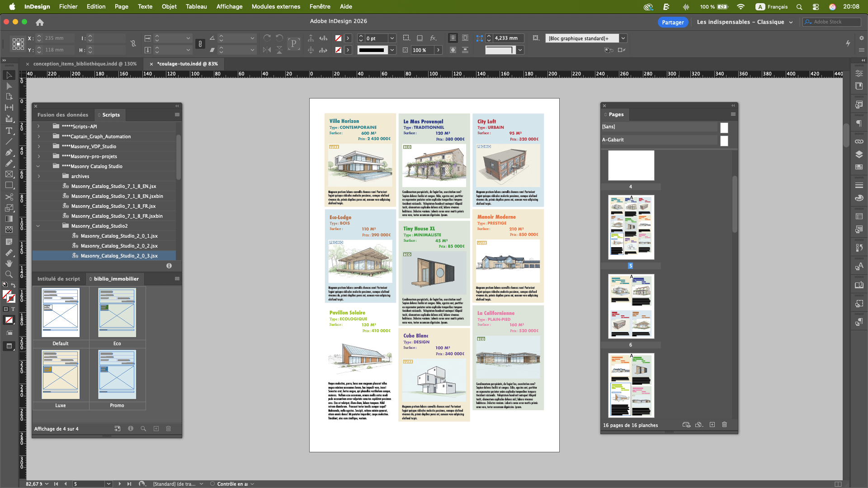Pick the Scissors tool
The image size is (868, 488).
[x=9, y=197]
